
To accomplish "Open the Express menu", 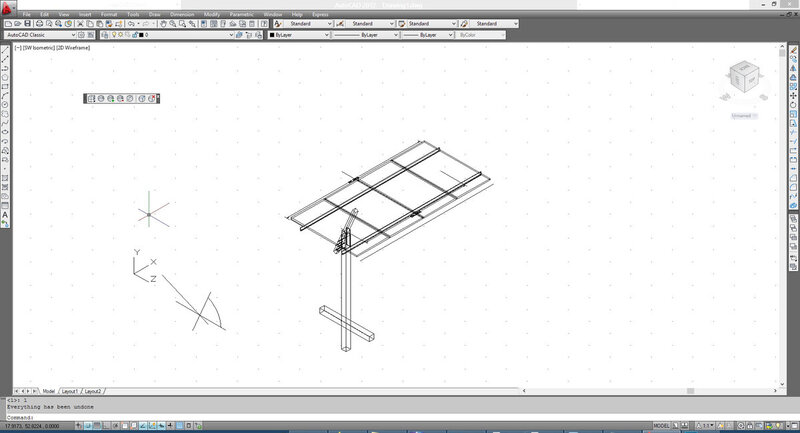I will point(320,14).
